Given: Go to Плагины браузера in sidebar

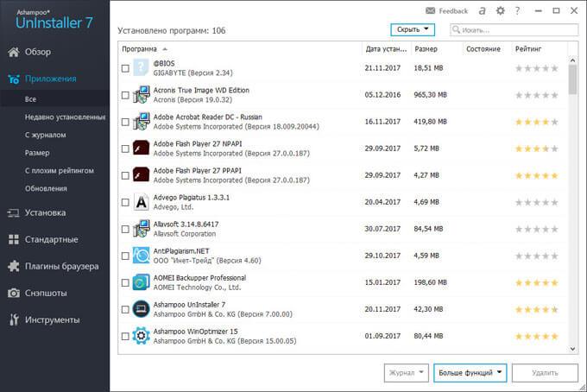Looking at the screenshot, I should 61,266.
